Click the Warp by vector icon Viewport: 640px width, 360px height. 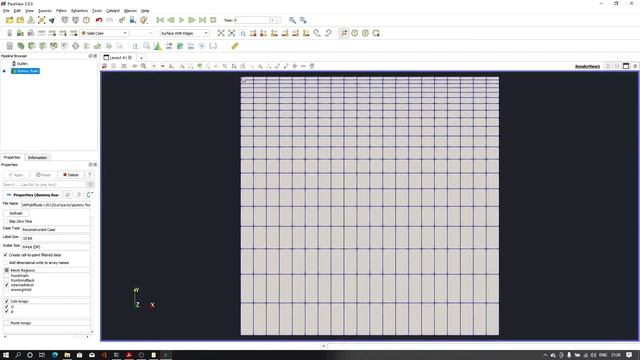point(97,46)
